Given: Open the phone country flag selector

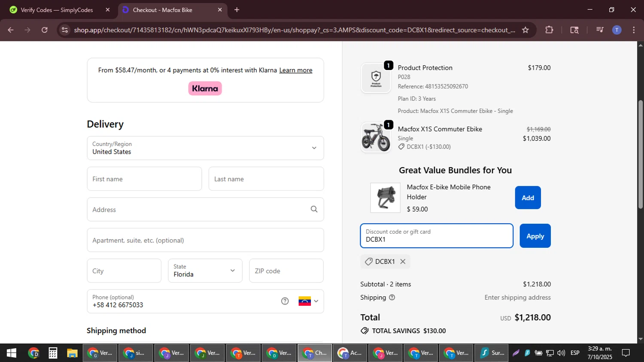Looking at the screenshot, I should tap(308, 301).
